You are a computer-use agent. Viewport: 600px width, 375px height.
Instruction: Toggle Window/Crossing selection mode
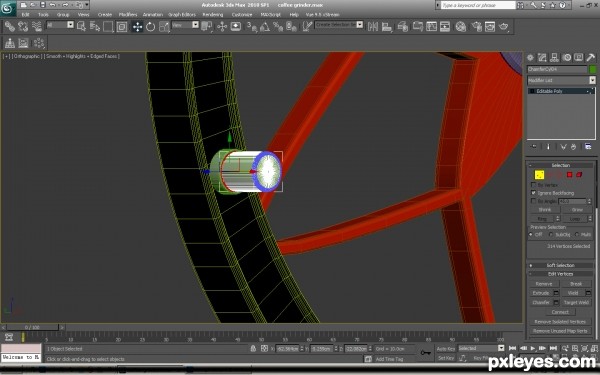point(122,26)
